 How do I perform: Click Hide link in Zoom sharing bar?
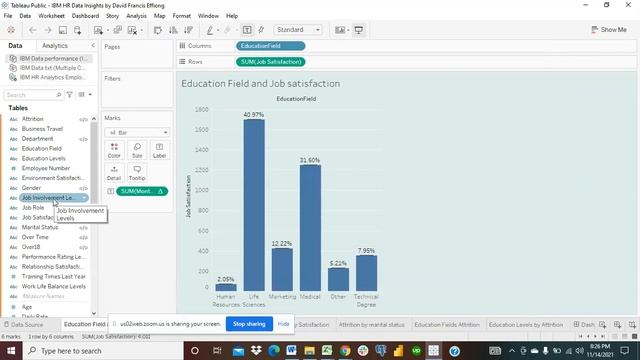coord(284,324)
